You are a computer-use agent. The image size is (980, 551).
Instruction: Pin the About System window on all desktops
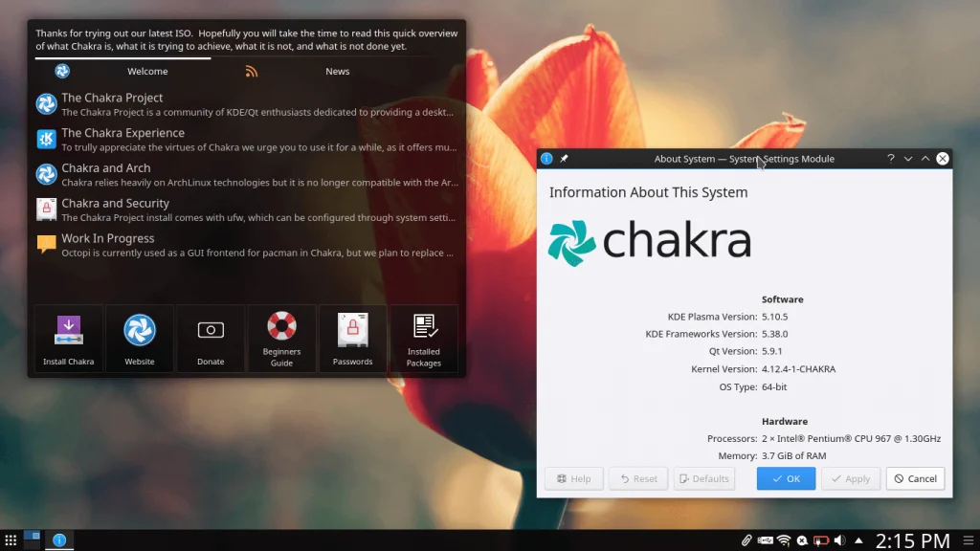tap(564, 159)
